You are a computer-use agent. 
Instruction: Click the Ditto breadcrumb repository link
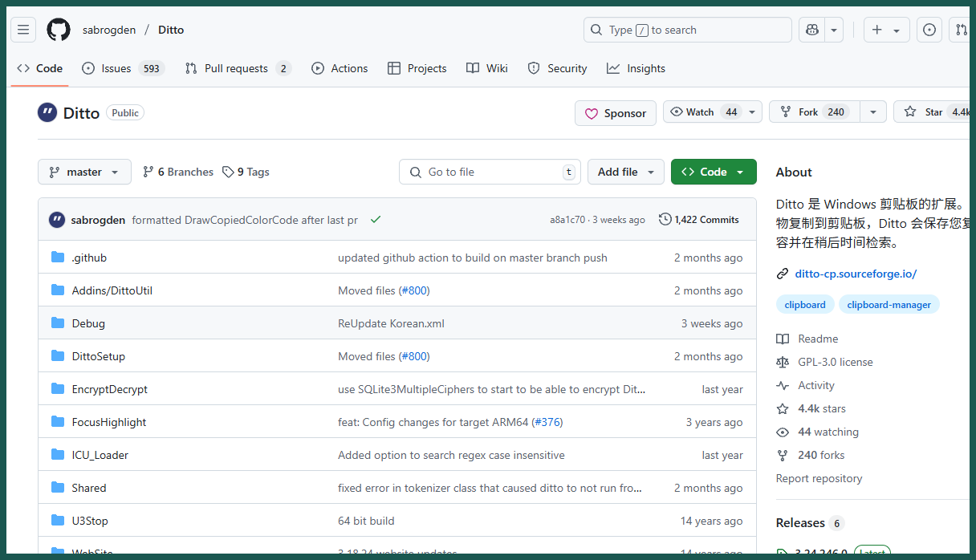(x=171, y=30)
